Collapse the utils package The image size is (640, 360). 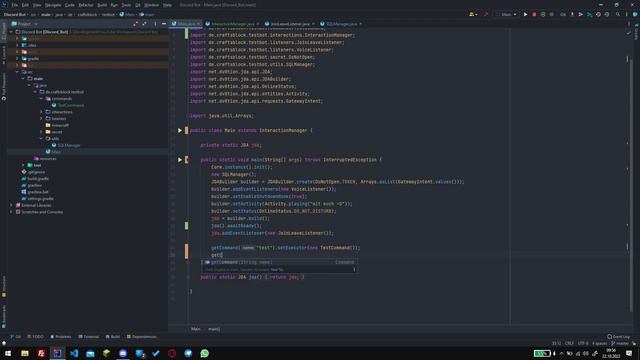41,138
